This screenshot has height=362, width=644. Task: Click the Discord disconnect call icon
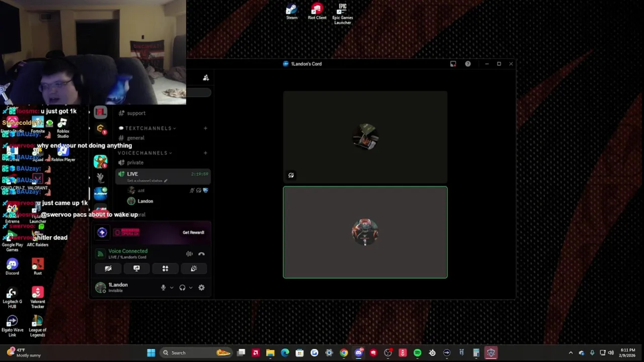point(201,254)
